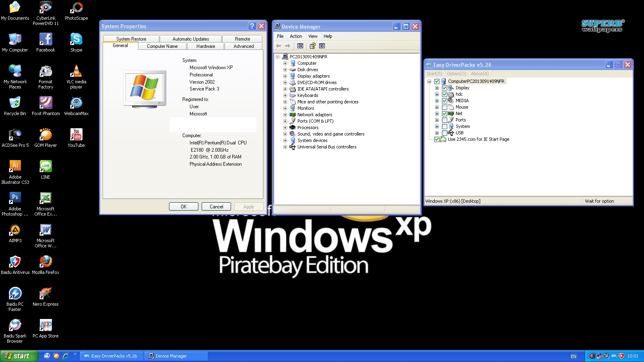Uncheck the hdc checkbox in Easy DriverPacks
Image resolution: width=644 pixels, height=362 pixels.
point(444,94)
